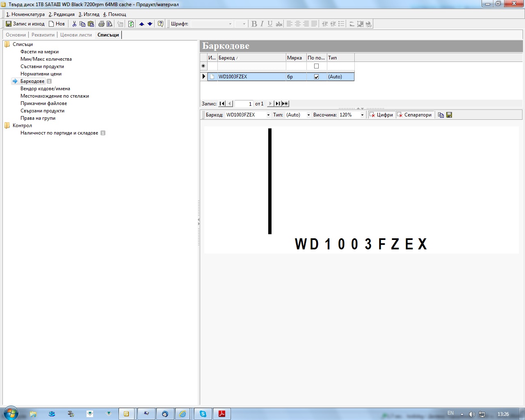Select Мин/Макс количества in tree
This screenshot has width=525, height=420.
click(46, 59)
